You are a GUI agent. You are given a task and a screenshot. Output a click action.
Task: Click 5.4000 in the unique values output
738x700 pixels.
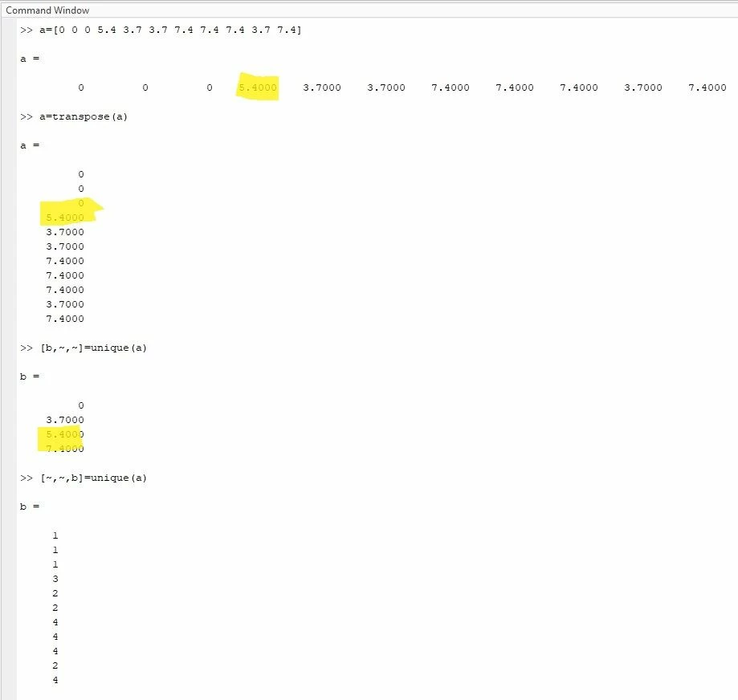pos(65,434)
